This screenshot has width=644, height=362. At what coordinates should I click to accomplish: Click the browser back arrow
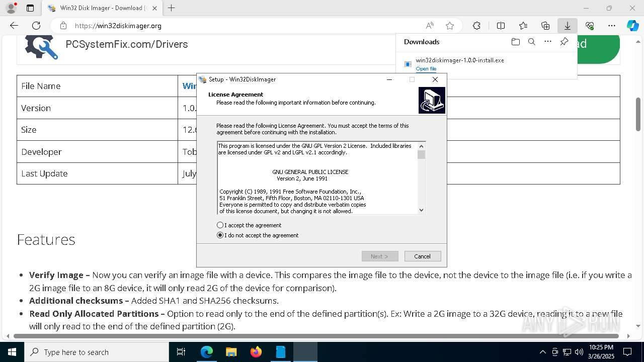(x=14, y=26)
